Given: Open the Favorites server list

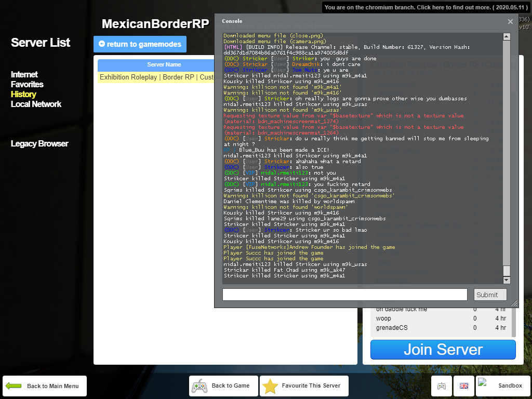Looking at the screenshot, I should point(27,84).
